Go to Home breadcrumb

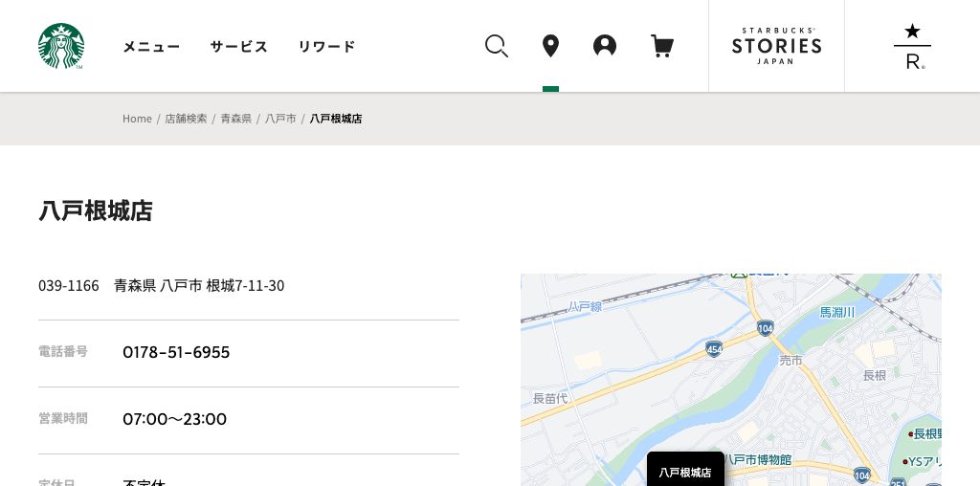137,119
